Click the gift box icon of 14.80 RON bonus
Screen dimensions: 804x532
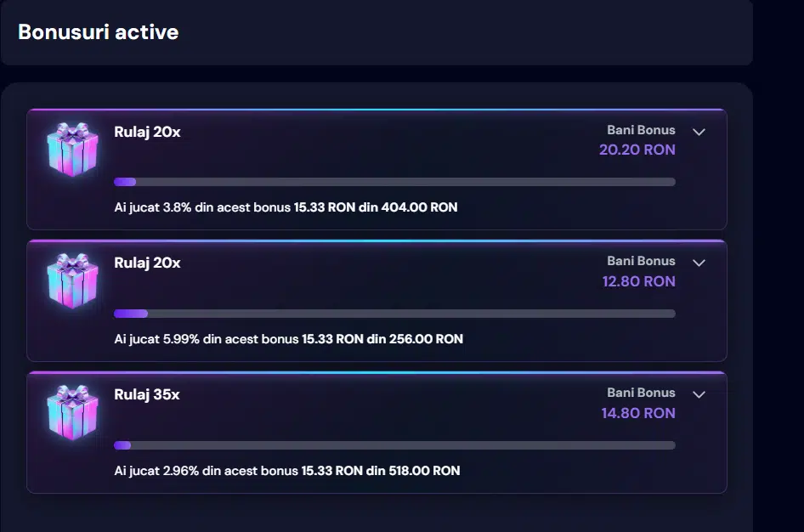point(72,412)
